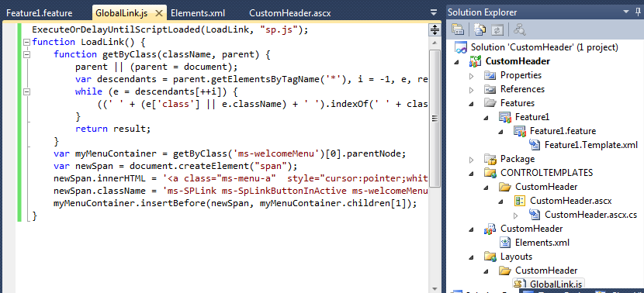Expand the References node
The image size is (644, 293).
point(472,89)
